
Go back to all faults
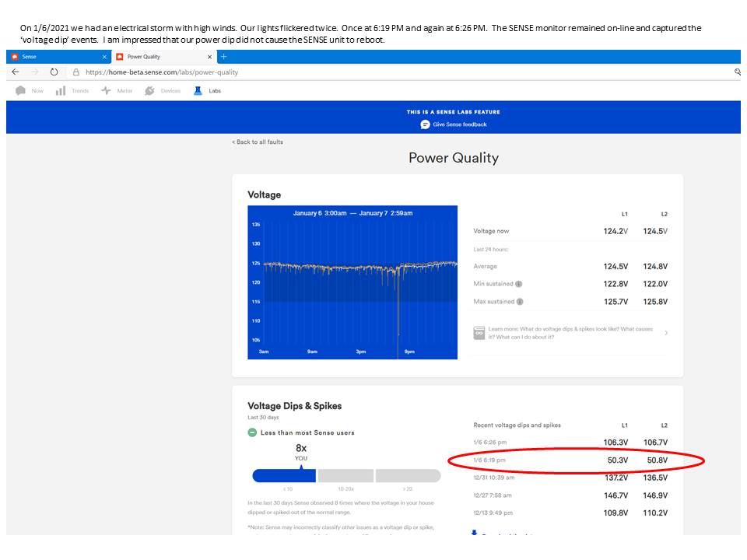[257, 142]
